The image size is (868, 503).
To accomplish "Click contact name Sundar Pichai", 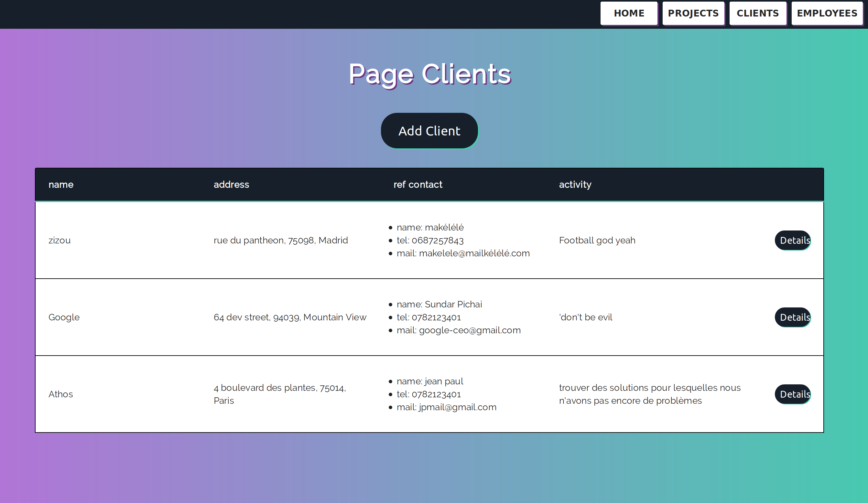I will 439,304.
